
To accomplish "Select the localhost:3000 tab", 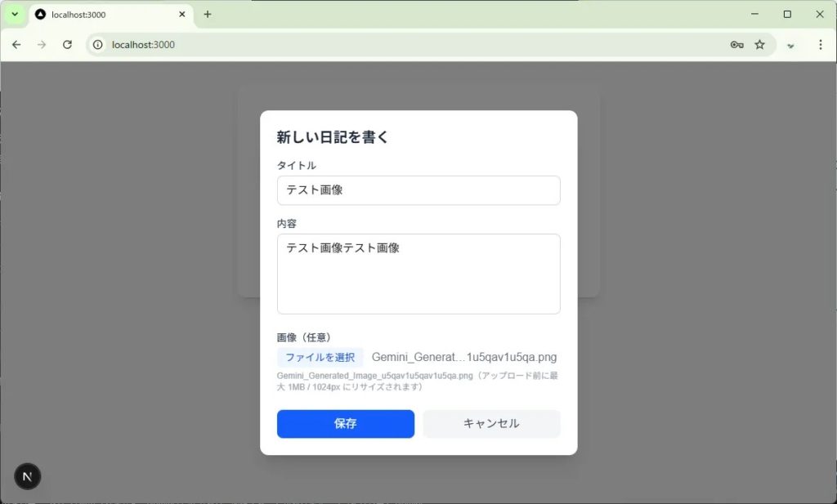I will click(98, 15).
